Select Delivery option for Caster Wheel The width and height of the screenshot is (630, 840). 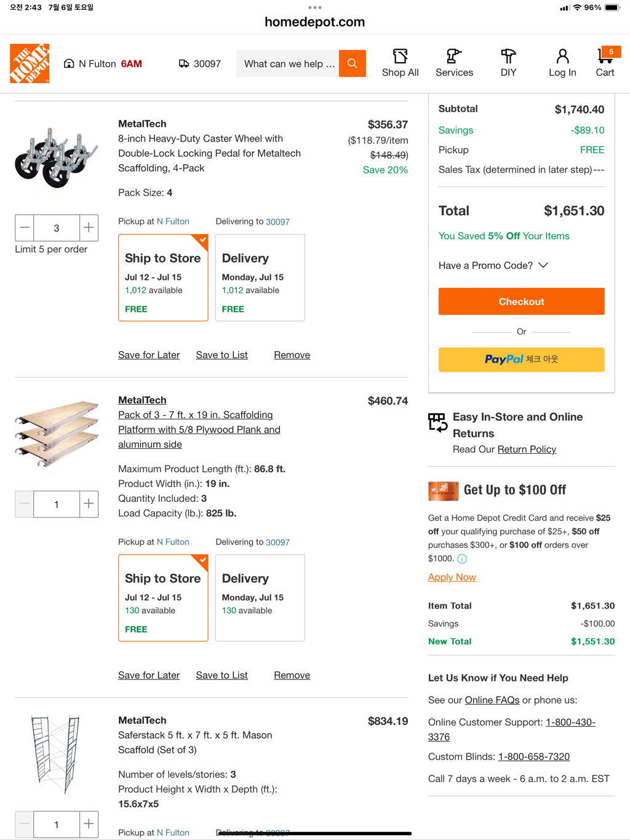[260, 278]
